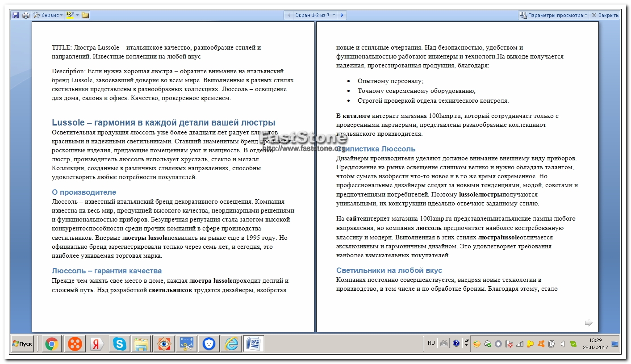Click Закрыть to exit reading mode

(x=605, y=15)
